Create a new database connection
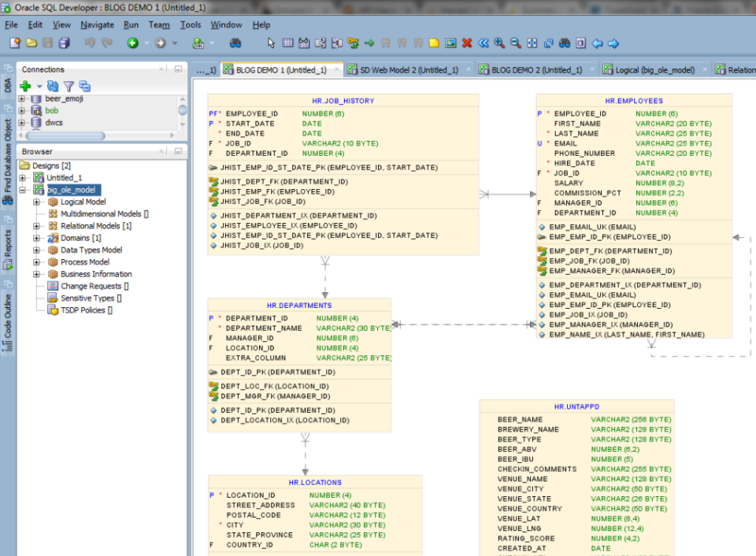The image size is (756, 556). pos(24,86)
